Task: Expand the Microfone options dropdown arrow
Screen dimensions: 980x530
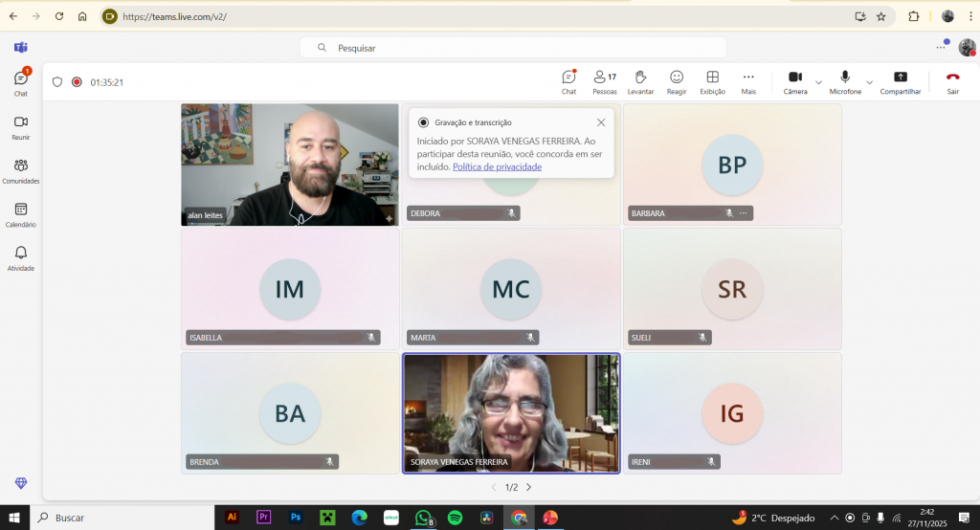Action: [x=869, y=82]
